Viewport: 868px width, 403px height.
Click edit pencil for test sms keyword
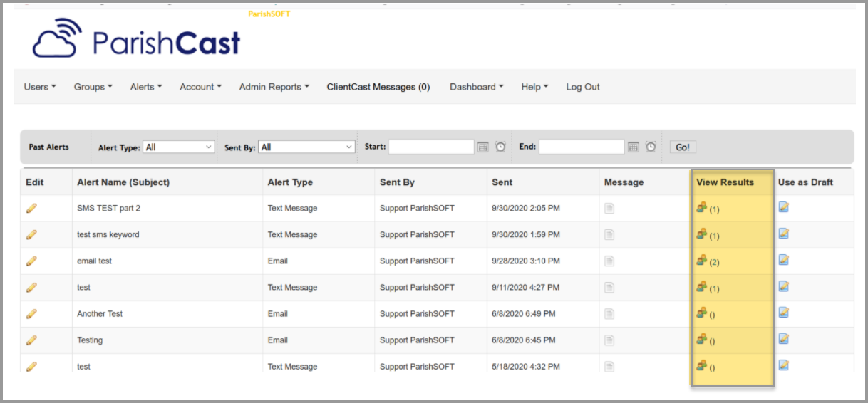[31, 234]
